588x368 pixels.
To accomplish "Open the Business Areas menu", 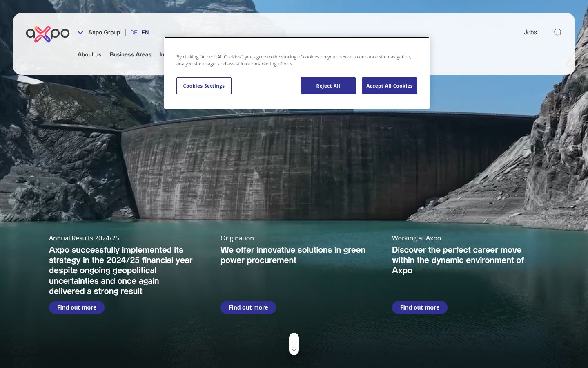I will click(x=130, y=54).
